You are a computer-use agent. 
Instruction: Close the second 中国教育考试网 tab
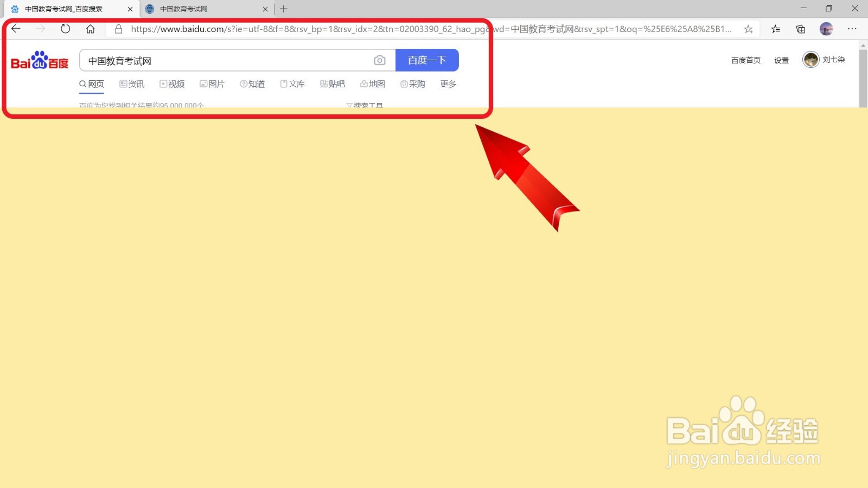(x=265, y=9)
